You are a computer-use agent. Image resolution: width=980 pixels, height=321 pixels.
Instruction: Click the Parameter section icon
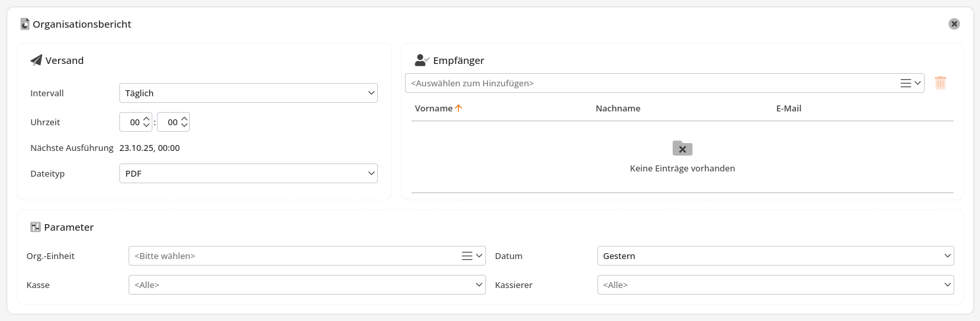(x=36, y=227)
